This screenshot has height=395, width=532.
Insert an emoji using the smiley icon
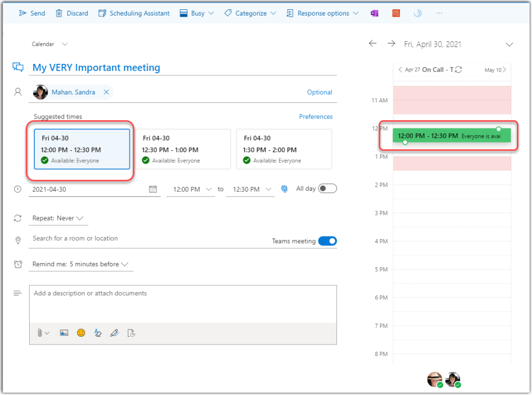click(81, 333)
